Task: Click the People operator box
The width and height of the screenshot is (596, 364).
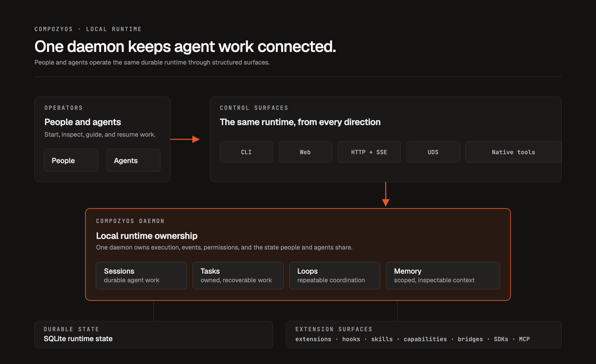Action: pos(71,160)
